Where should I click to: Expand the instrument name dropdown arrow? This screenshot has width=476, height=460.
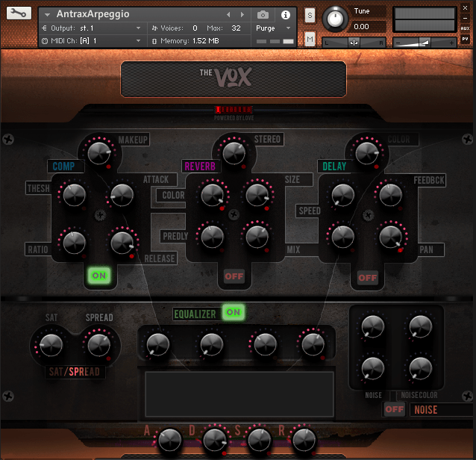pos(47,14)
